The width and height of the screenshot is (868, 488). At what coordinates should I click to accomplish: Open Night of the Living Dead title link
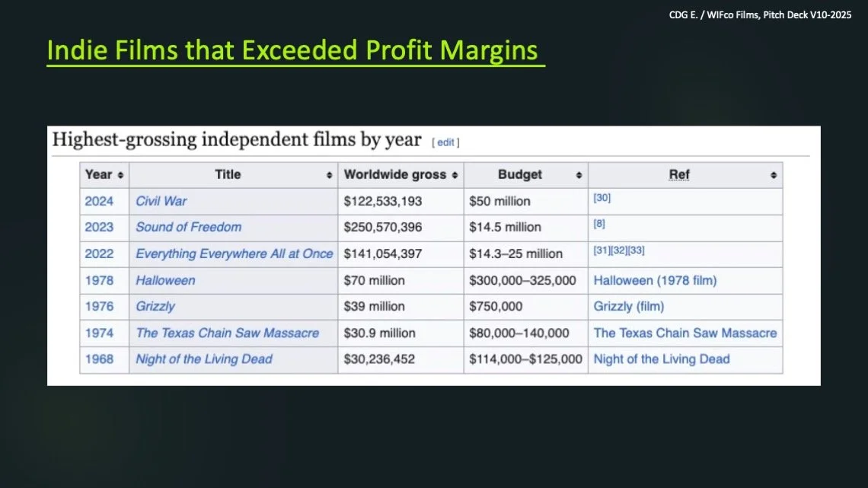204,359
